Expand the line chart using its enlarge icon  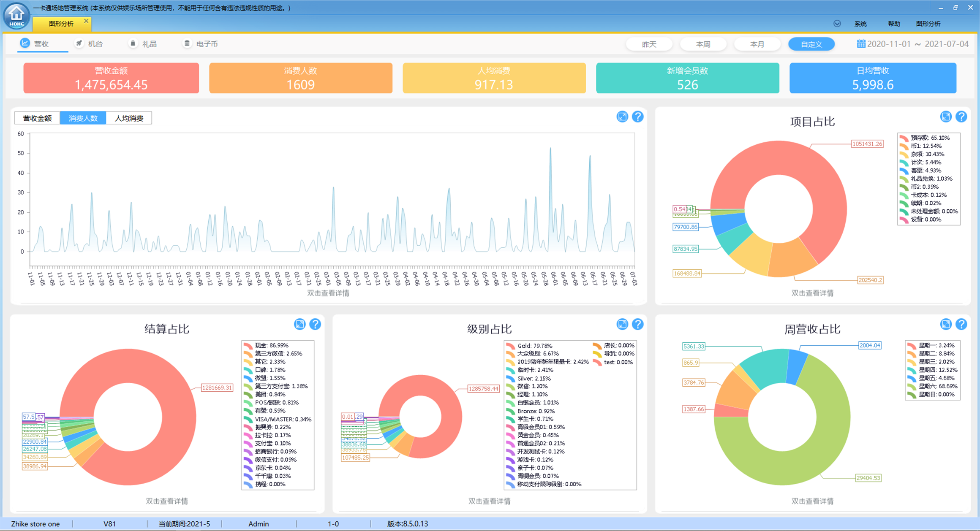622,117
